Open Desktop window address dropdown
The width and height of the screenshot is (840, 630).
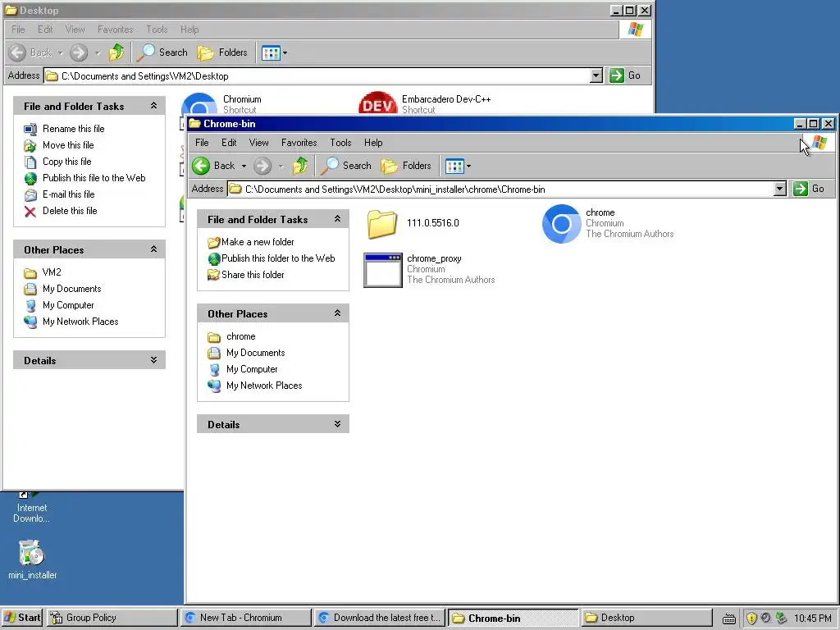pos(596,75)
